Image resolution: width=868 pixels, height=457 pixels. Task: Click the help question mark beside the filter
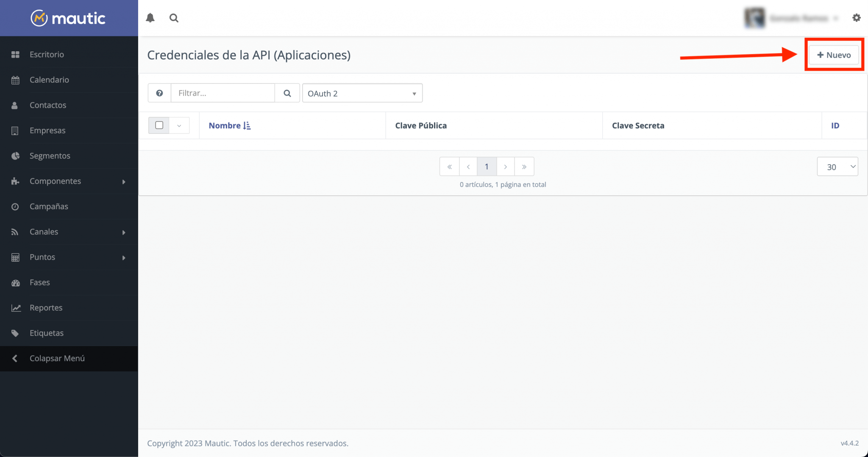[159, 93]
